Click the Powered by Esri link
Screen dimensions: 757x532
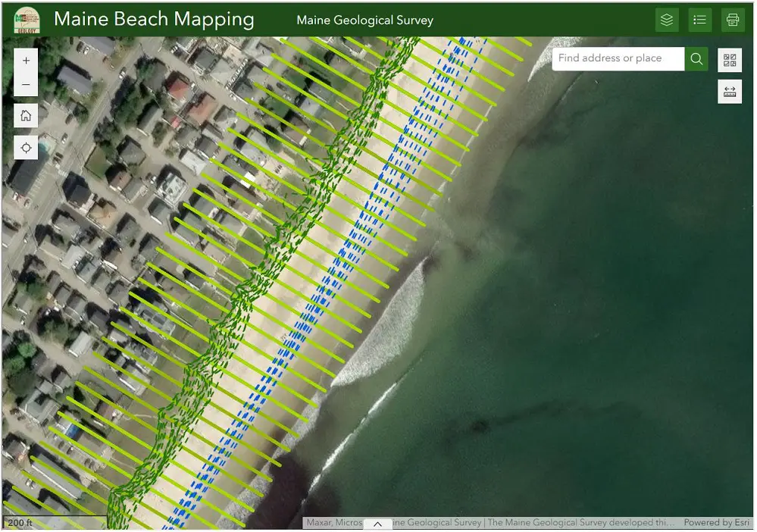(x=716, y=522)
